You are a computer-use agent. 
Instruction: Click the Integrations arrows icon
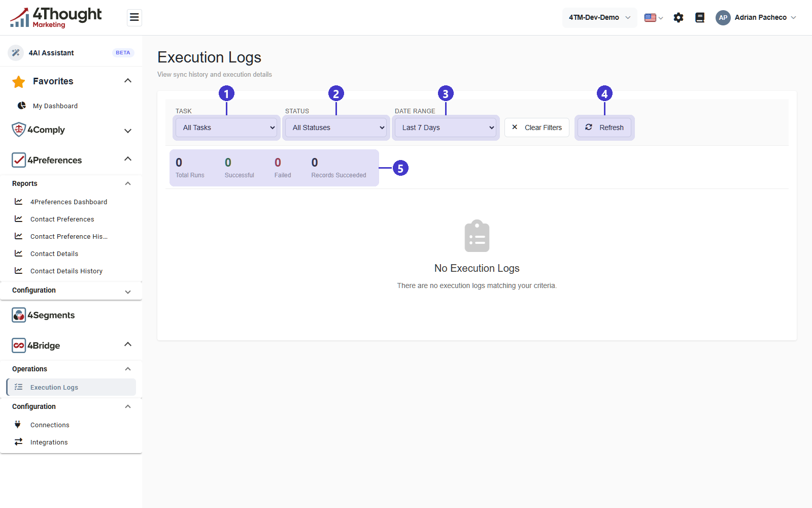tap(19, 442)
